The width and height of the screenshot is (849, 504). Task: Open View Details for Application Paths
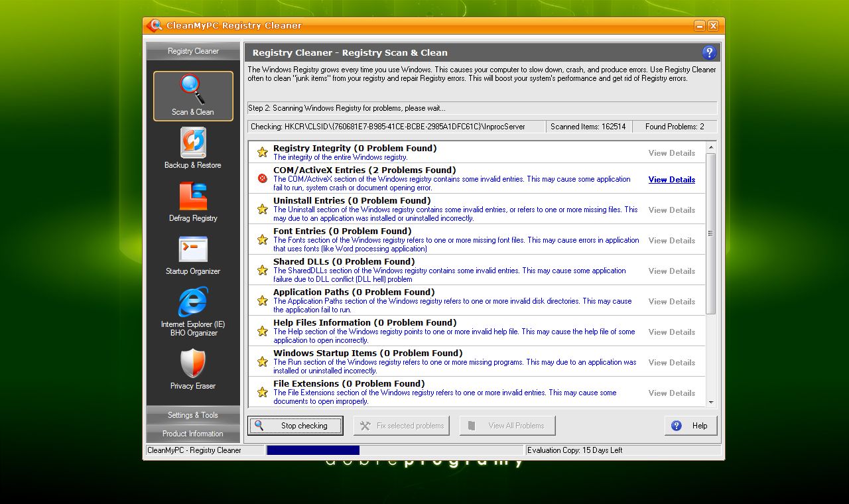pyautogui.click(x=672, y=302)
